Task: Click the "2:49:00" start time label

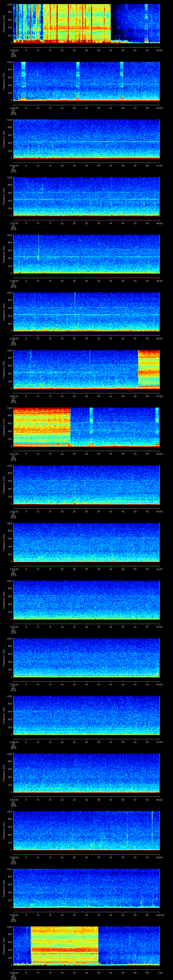Action: point(14,339)
